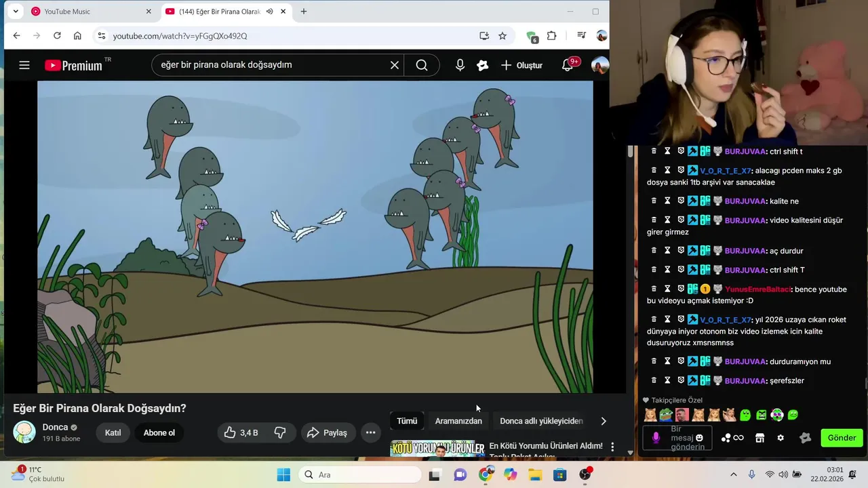Clear the YouTube search query

[x=395, y=65]
